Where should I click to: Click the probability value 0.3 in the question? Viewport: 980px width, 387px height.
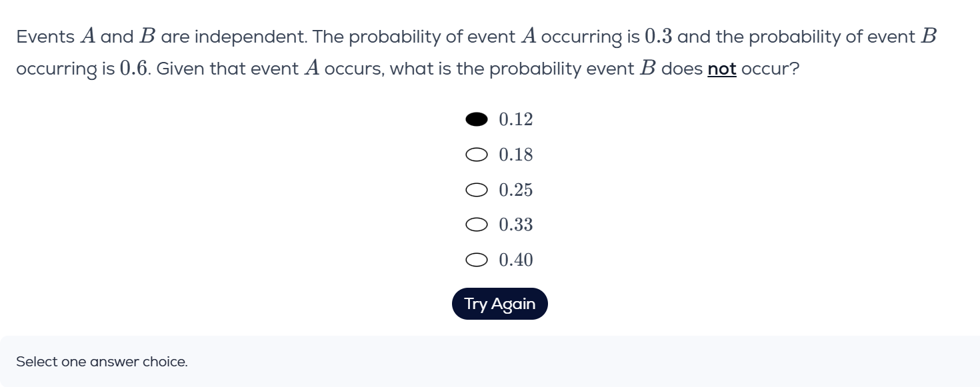click(659, 37)
